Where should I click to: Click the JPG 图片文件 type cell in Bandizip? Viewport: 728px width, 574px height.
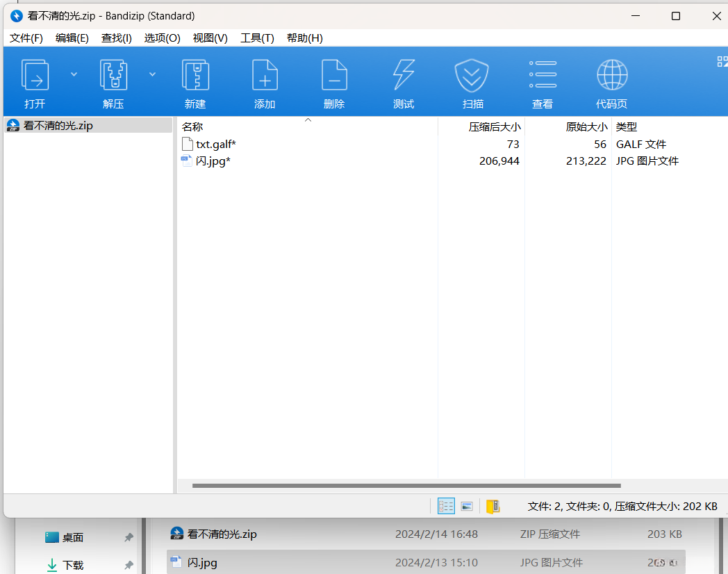(647, 161)
